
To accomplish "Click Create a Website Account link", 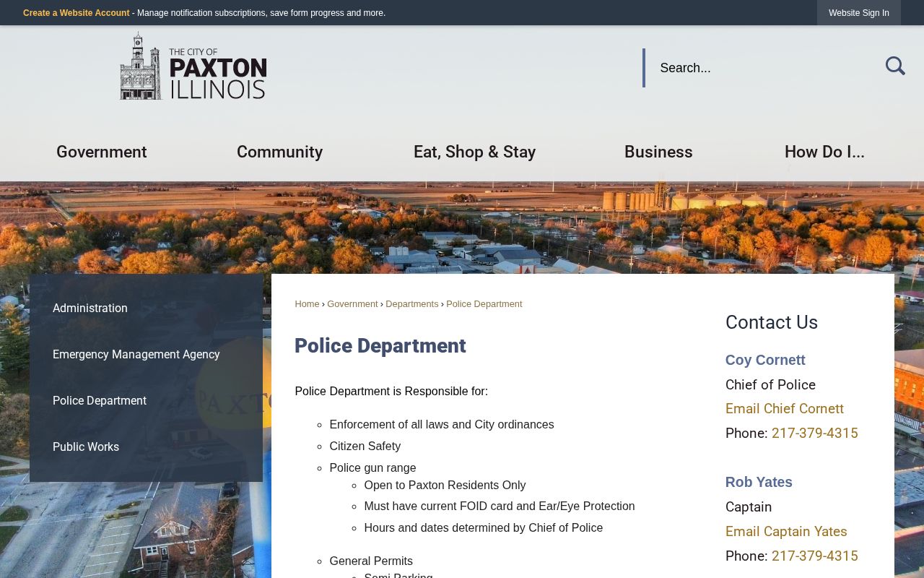I will [x=77, y=13].
